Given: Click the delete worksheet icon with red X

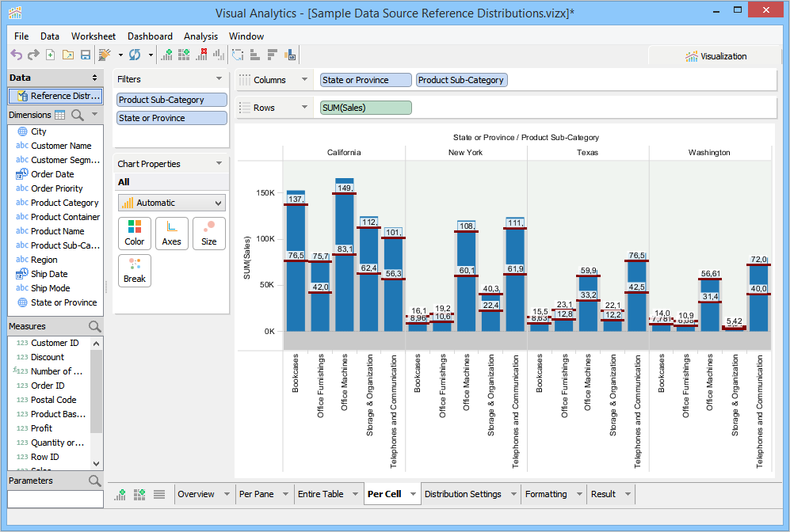Looking at the screenshot, I should [x=201, y=55].
